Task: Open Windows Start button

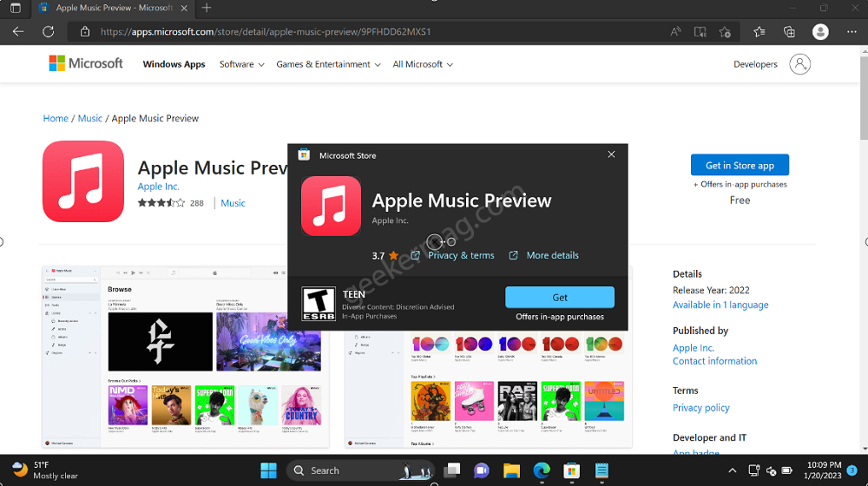Action: coord(268,470)
